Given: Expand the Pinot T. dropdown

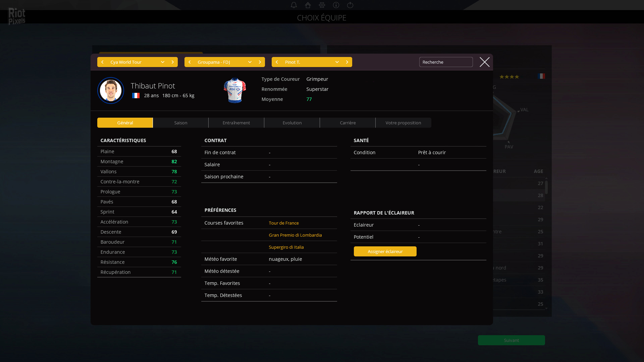Looking at the screenshot, I should (337, 62).
